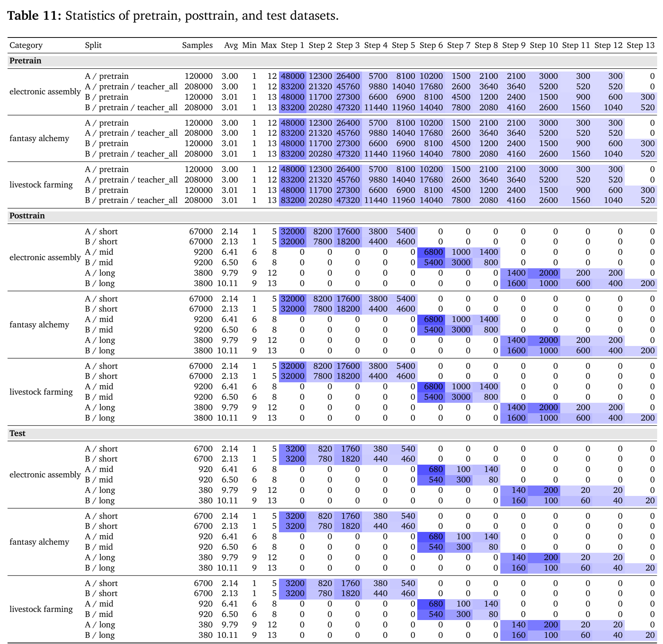This screenshot has height=644, width=663.
Task: Click the 'Step 7' column header
Action: tap(459, 45)
